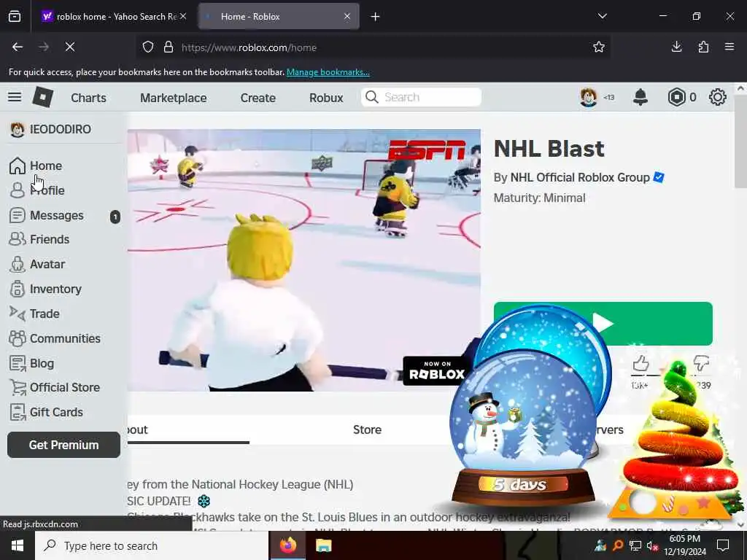Open Firefox View icon
The image size is (747, 560).
click(15, 17)
